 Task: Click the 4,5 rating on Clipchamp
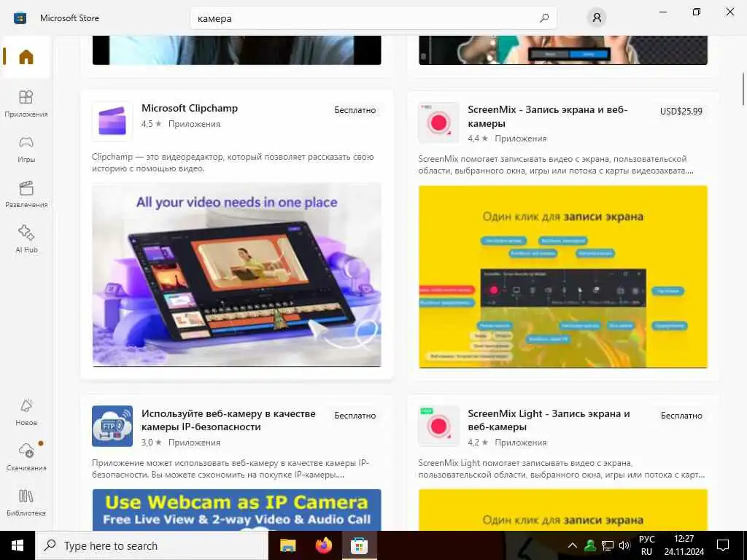point(151,124)
